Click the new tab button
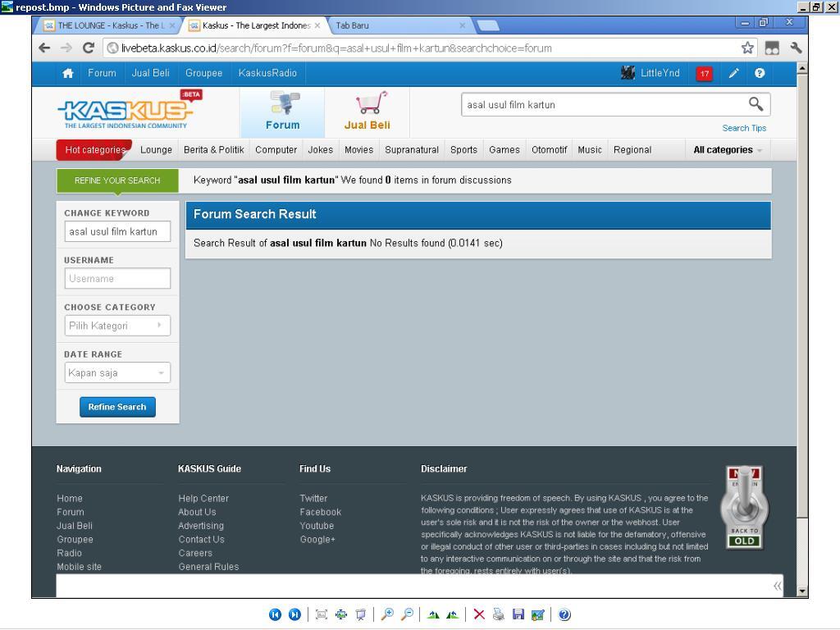840x630 pixels. tap(487, 25)
